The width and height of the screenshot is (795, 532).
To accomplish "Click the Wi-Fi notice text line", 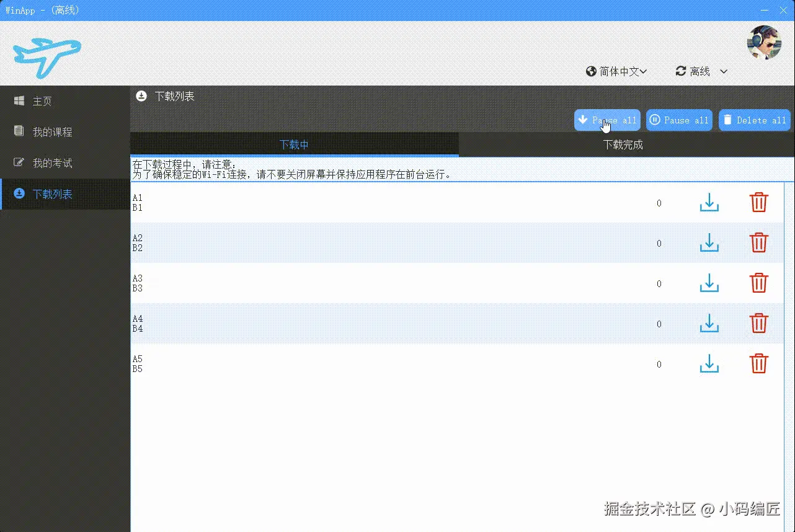I will [292, 175].
